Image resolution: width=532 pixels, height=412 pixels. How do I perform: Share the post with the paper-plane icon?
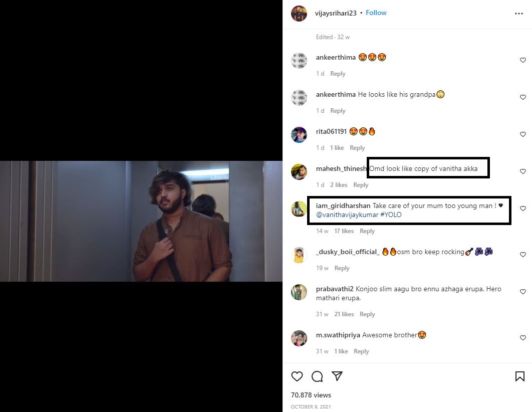coord(337,376)
